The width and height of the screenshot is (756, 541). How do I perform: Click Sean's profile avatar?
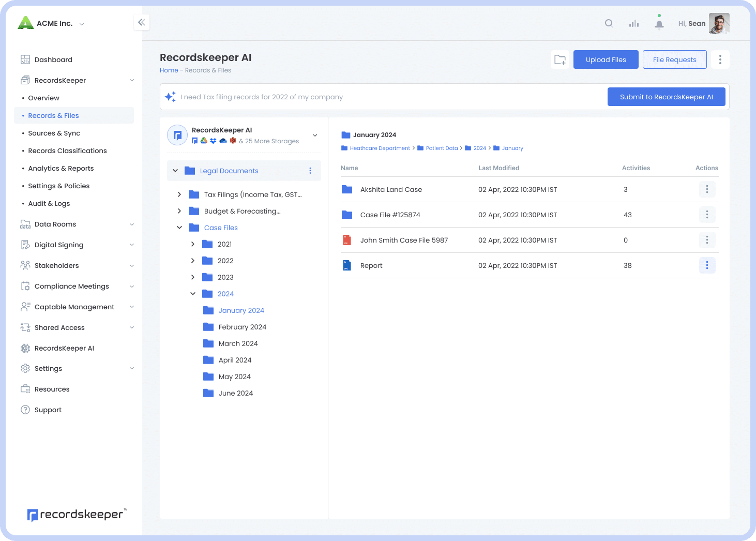[719, 23]
